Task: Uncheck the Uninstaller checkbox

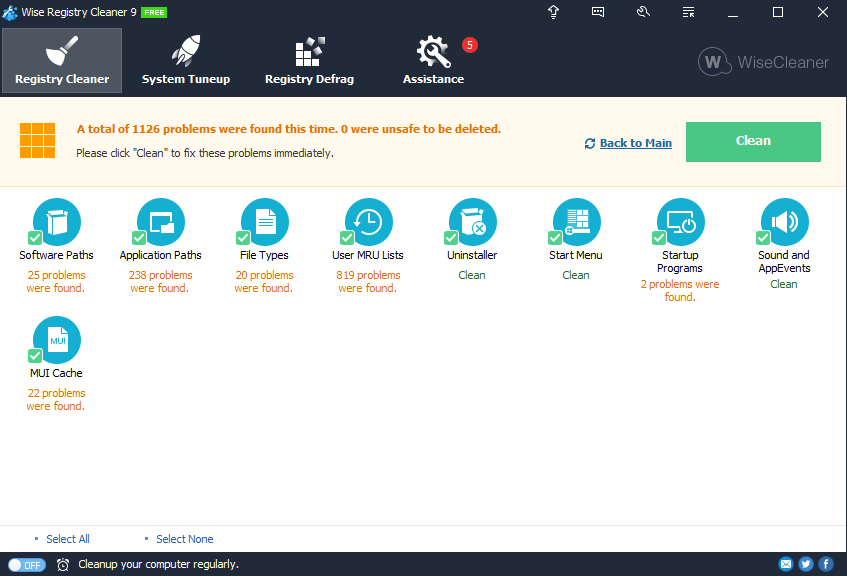Action: pyautogui.click(x=451, y=238)
